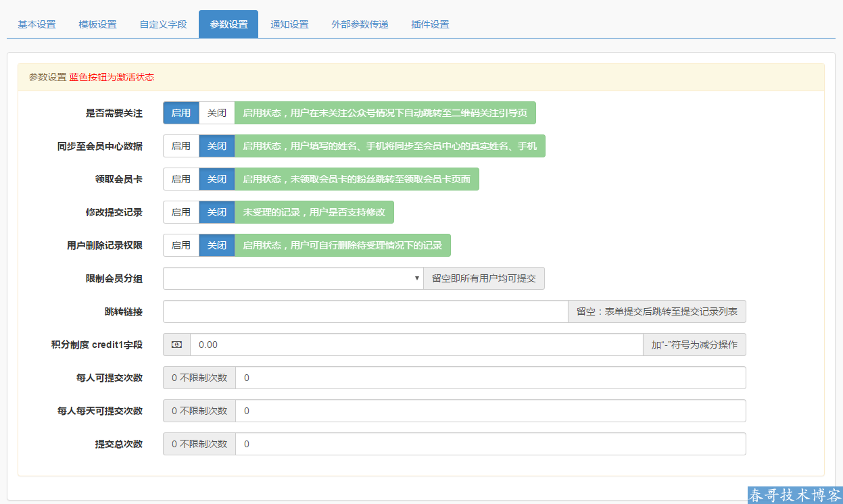Open the 模板设置 tab
Image resolution: width=843 pixels, height=504 pixels.
pyautogui.click(x=99, y=23)
